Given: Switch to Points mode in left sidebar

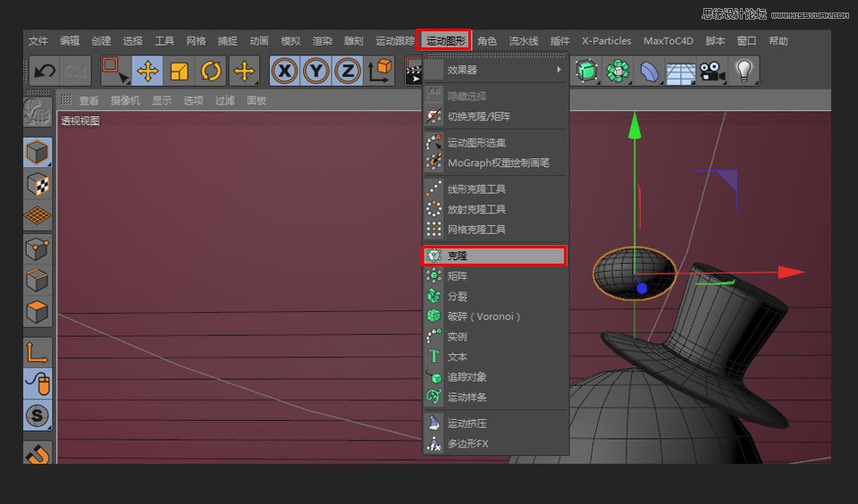Looking at the screenshot, I should coord(38,248).
